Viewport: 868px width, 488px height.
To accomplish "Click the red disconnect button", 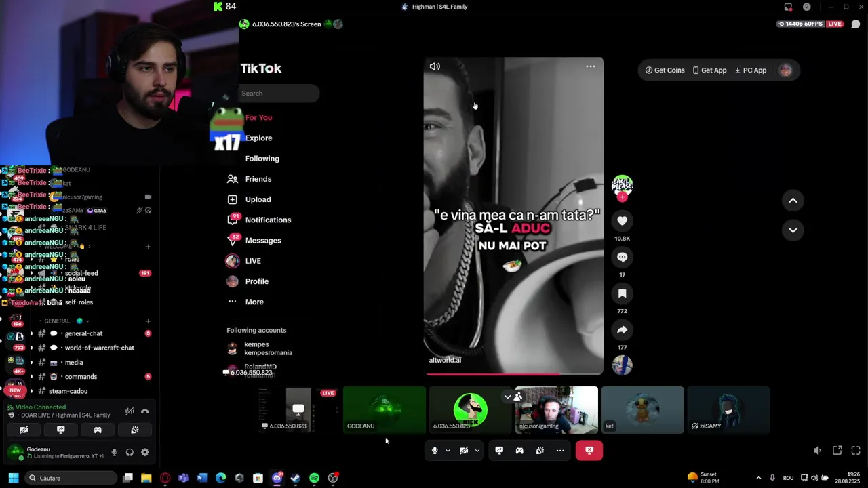I will [x=589, y=450].
